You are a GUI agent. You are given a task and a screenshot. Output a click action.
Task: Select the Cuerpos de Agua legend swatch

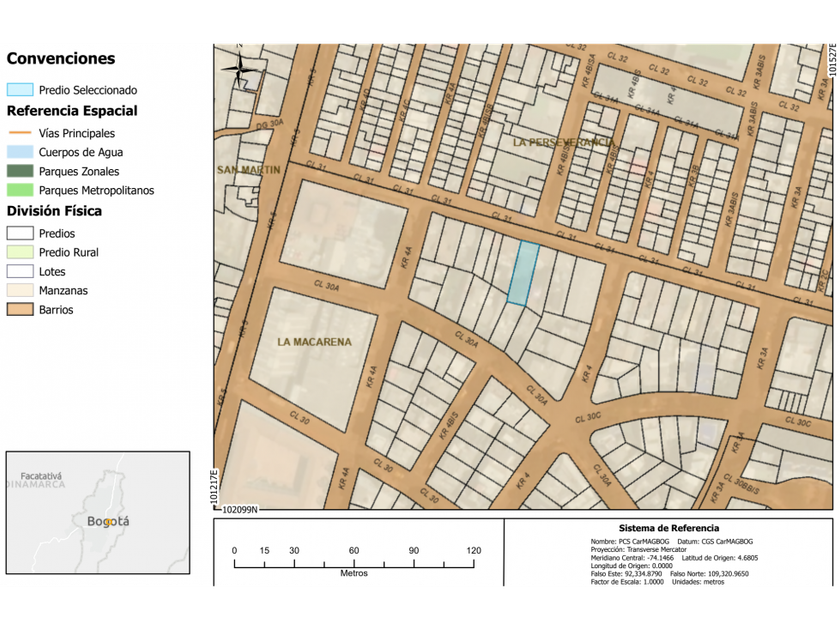coord(20,152)
